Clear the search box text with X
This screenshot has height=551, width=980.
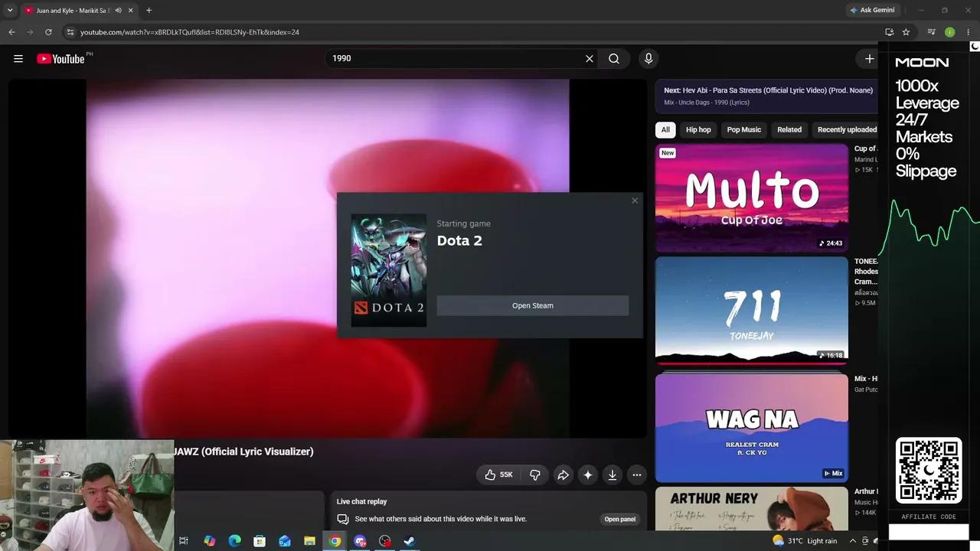(x=590, y=59)
